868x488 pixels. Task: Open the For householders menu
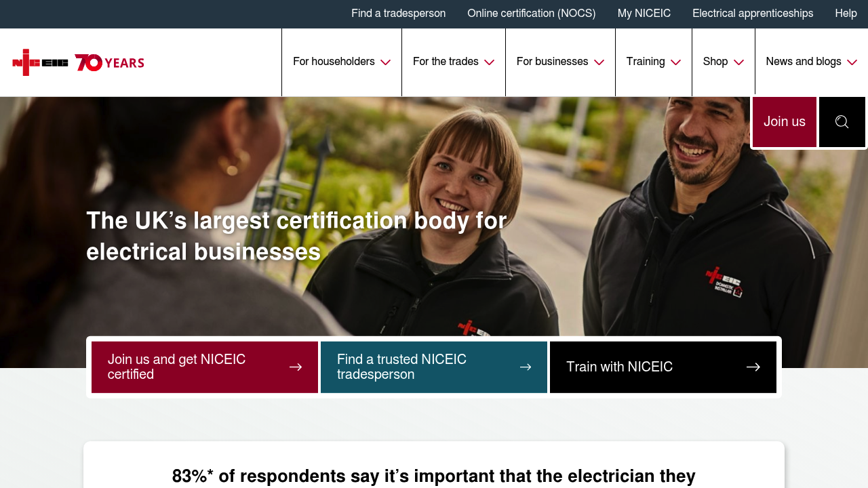click(342, 62)
